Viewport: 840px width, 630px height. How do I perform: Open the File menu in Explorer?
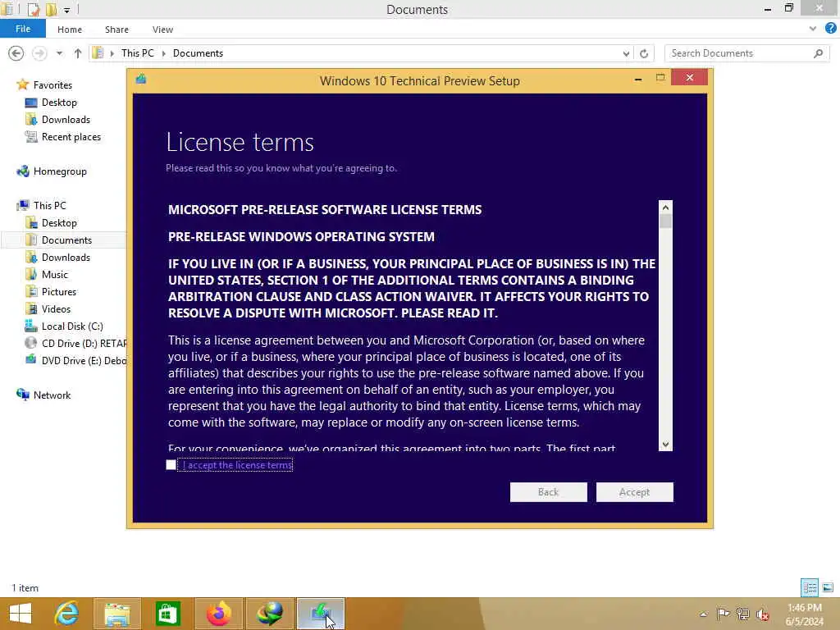[23, 29]
